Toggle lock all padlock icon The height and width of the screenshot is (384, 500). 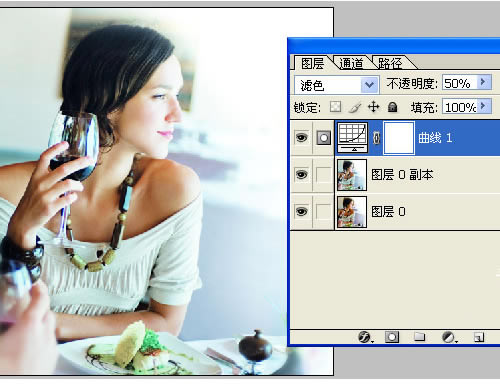coord(392,107)
